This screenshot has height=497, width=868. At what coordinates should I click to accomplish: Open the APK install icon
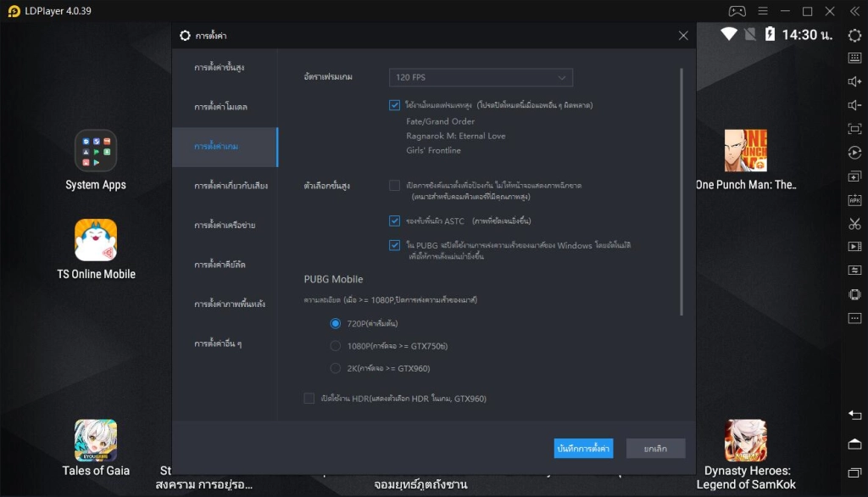[x=854, y=200]
